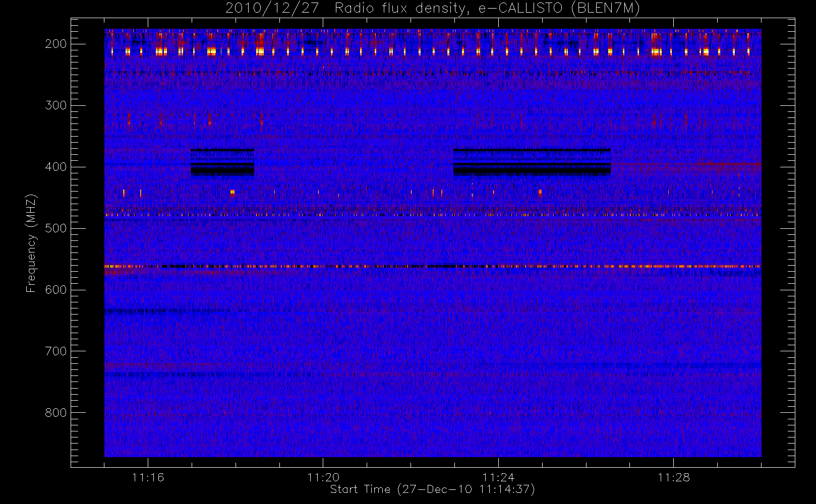The height and width of the screenshot is (504, 816).
Task: Pick the 11:28 time tick label
Action: [674, 477]
